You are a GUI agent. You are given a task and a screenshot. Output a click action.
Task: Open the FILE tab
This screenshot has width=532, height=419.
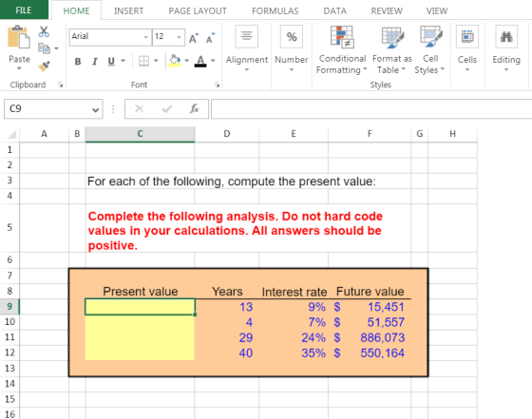click(x=24, y=10)
